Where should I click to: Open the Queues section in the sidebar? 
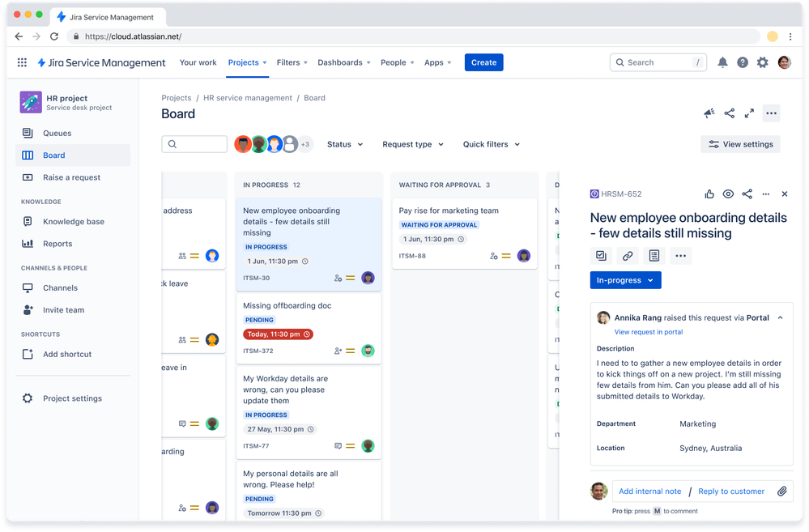pyautogui.click(x=57, y=132)
